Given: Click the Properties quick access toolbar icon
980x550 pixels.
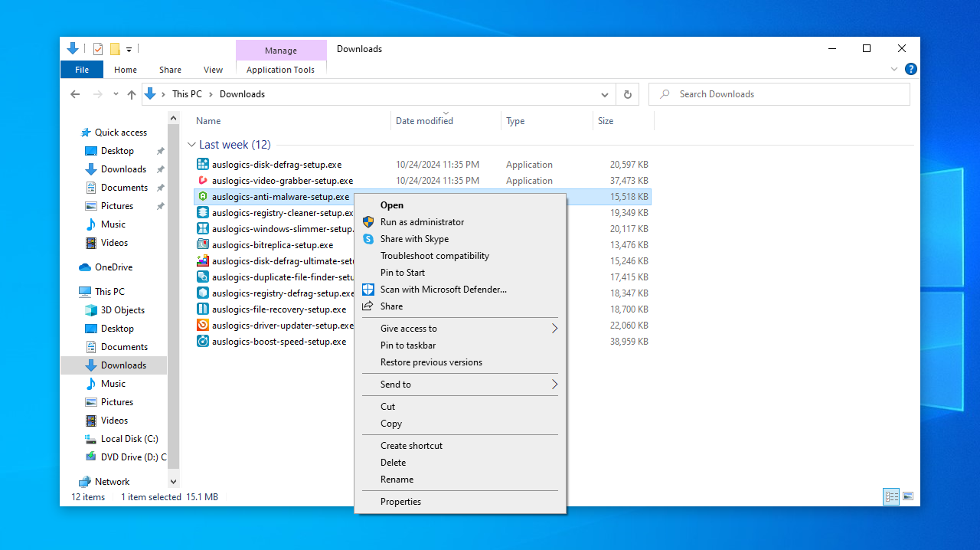Looking at the screenshot, I should coord(98,49).
